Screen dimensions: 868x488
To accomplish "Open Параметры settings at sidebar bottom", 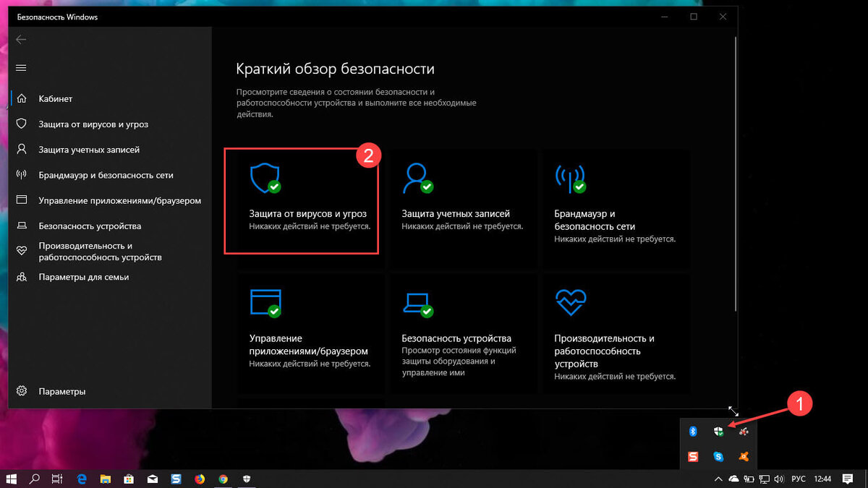I will (x=111, y=391).
